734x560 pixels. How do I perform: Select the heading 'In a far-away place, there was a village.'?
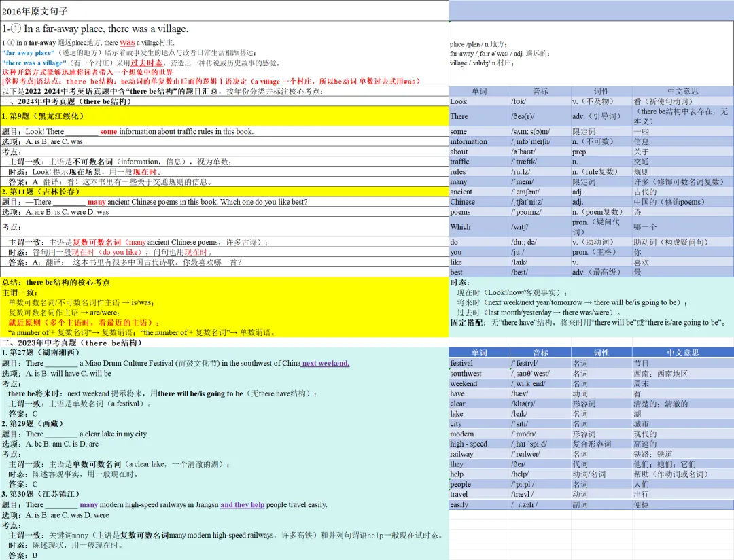coord(106,29)
